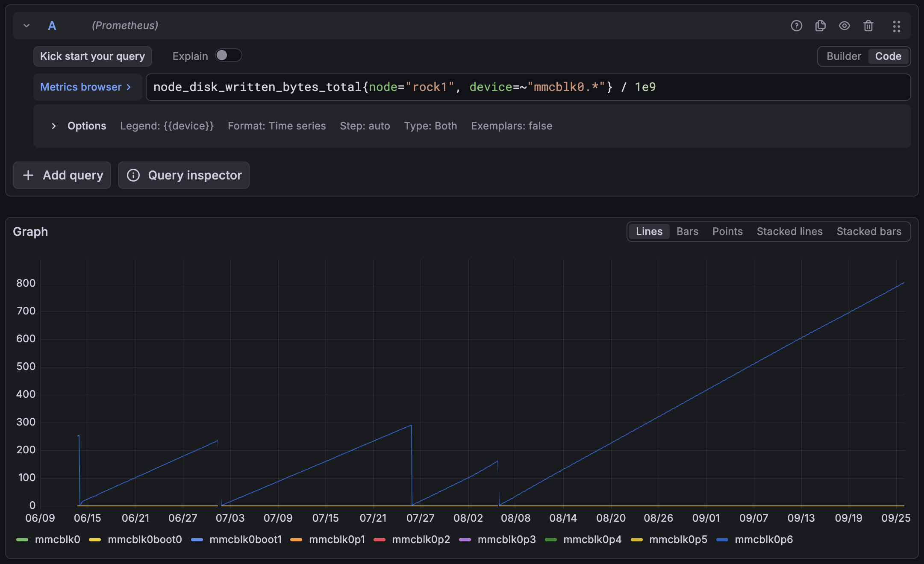Switch graph to Bars

click(x=687, y=232)
